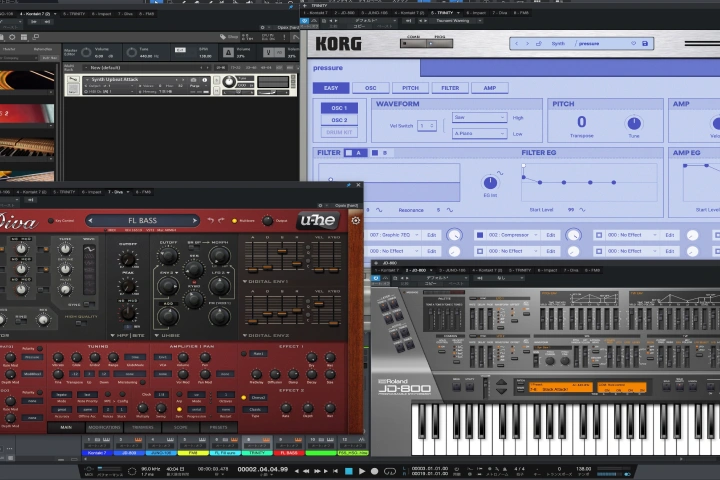Click fast forward button in transport bar
The width and height of the screenshot is (720, 480).
[x=317, y=471]
